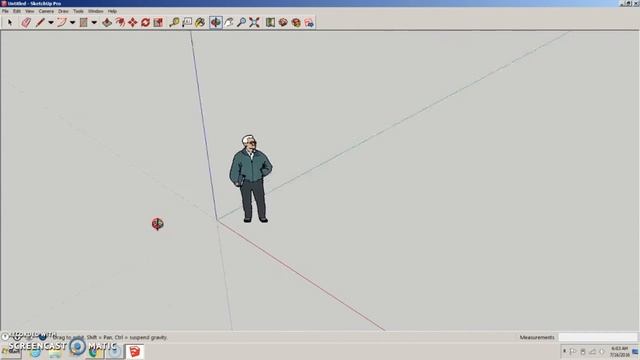Show hidden tray icons arrow
Screen dimensions: 640x360
[x=564, y=351]
